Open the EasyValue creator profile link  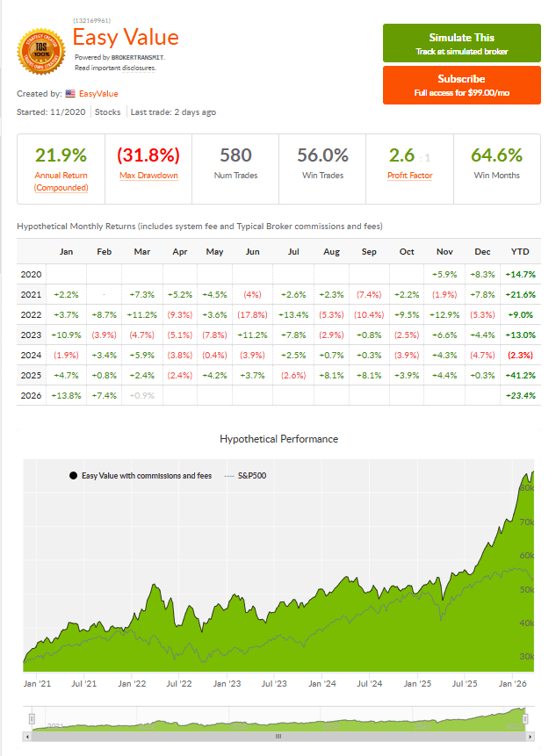(98, 94)
